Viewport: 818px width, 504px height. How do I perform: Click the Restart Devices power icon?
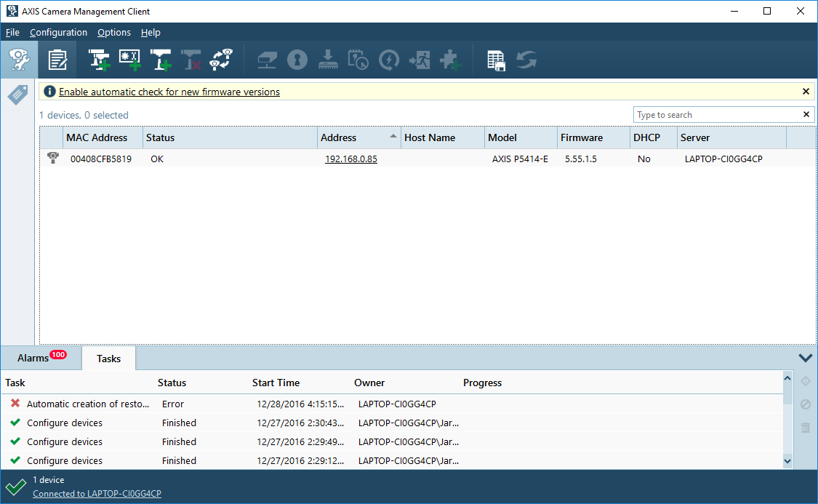[389, 60]
